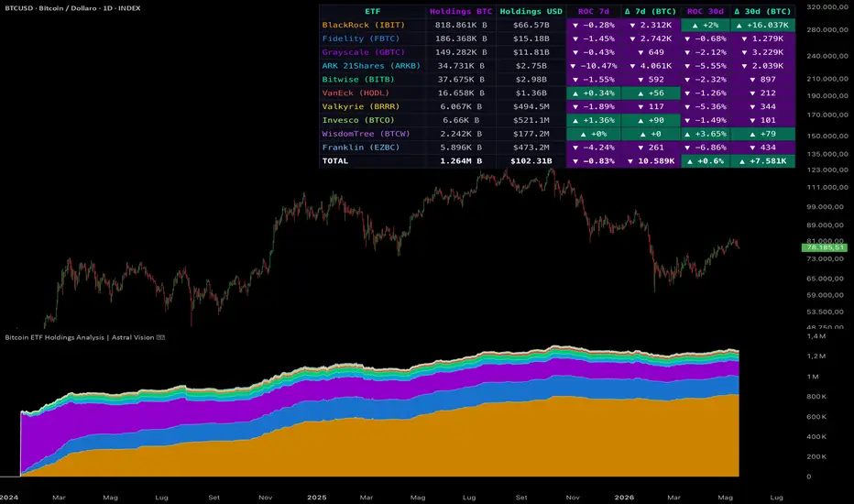The image size is (854, 504).
Task: Select the ARK 21Shares (ARKB) row name
Action: [371, 66]
